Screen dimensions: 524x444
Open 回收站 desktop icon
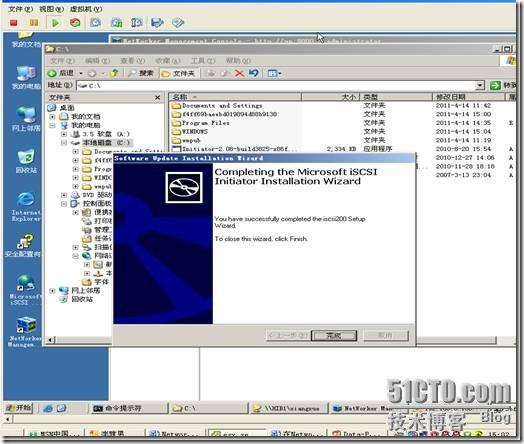pyautogui.click(x=26, y=161)
